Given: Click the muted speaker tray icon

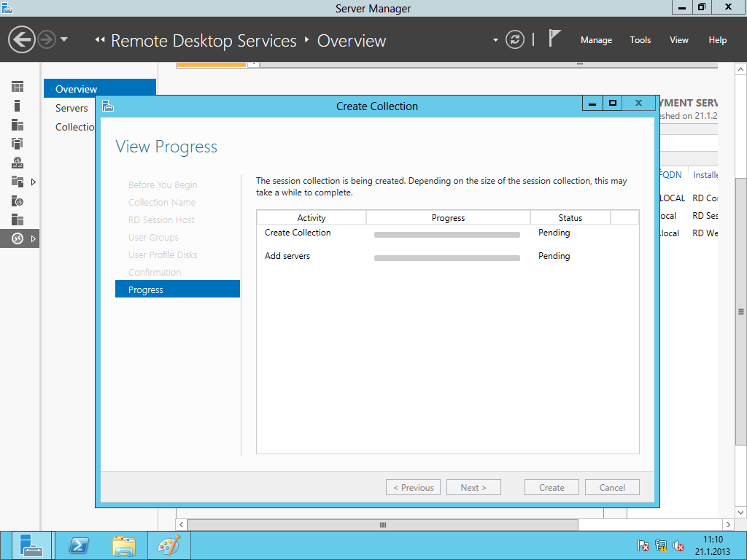Looking at the screenshot, I should pos(678,545).
